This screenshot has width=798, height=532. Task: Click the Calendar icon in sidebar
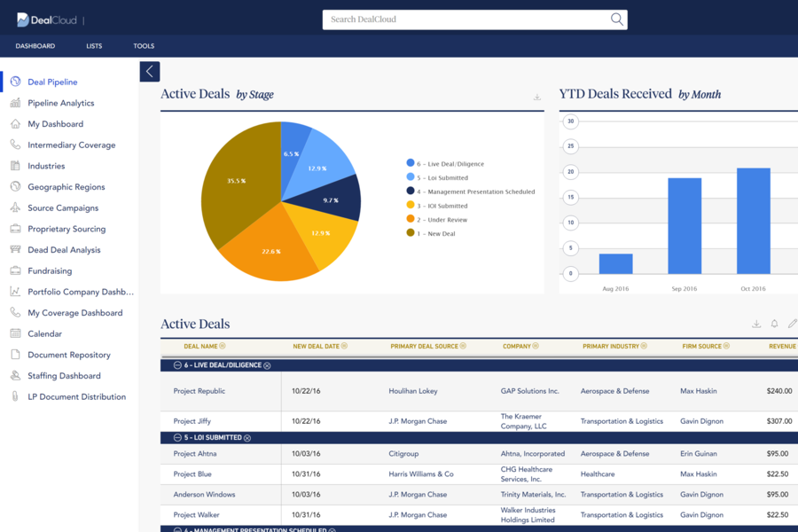15,333
